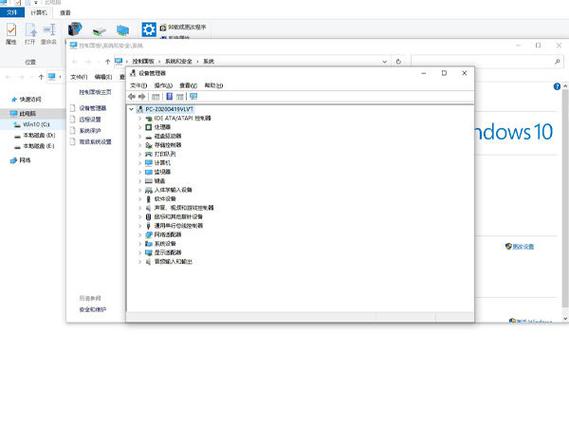Click the 属性 Properties icon in Explorer ribbon
The width and height of the screenshot is (569, 427).
point(11,34)
